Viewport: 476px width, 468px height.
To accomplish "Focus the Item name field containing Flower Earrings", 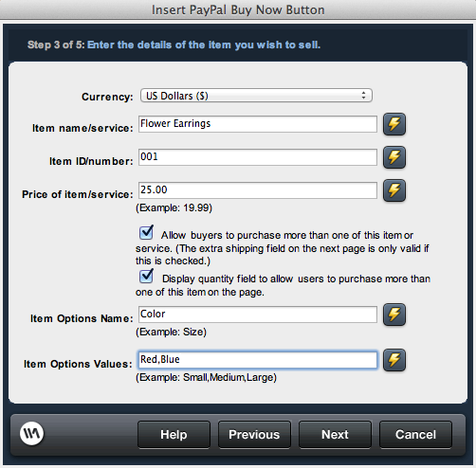I will (x=258, y=124).
